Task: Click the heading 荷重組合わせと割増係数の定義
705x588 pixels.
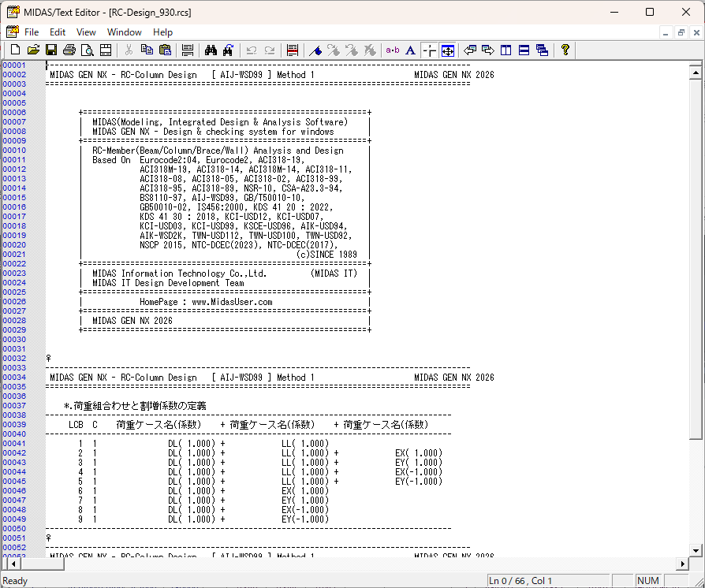Action: pyautogui.click(x=140, y=406)
